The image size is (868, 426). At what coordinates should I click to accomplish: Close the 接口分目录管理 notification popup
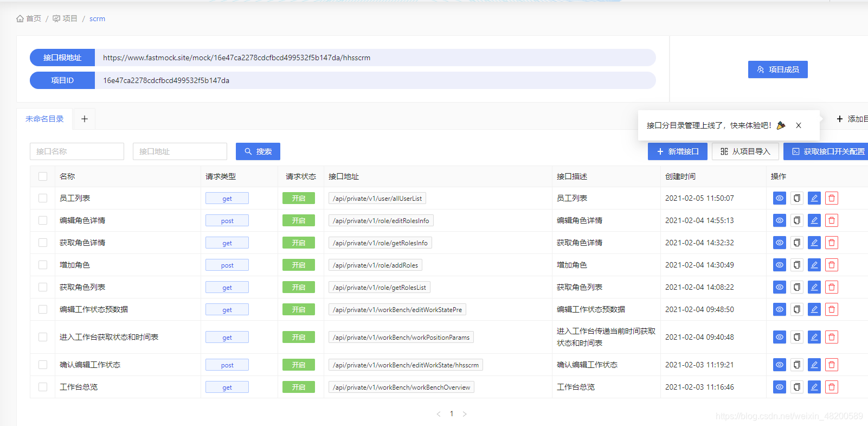pos(798,125)
